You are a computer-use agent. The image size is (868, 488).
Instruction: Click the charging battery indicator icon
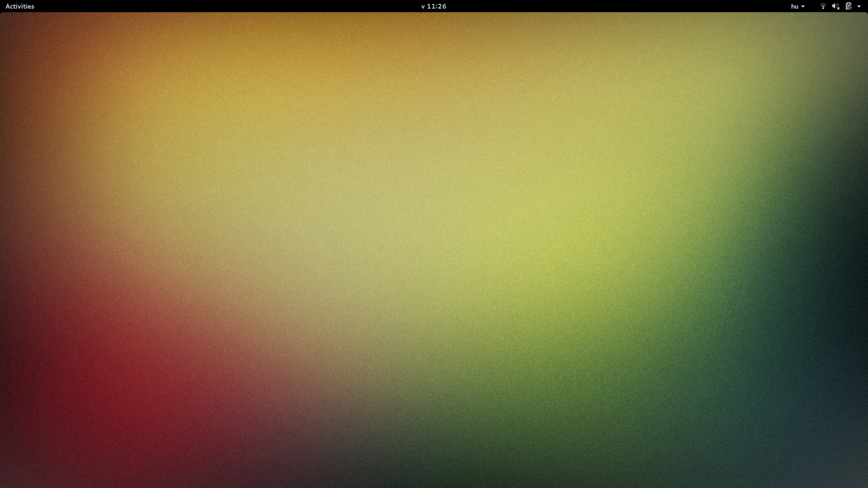848,6
